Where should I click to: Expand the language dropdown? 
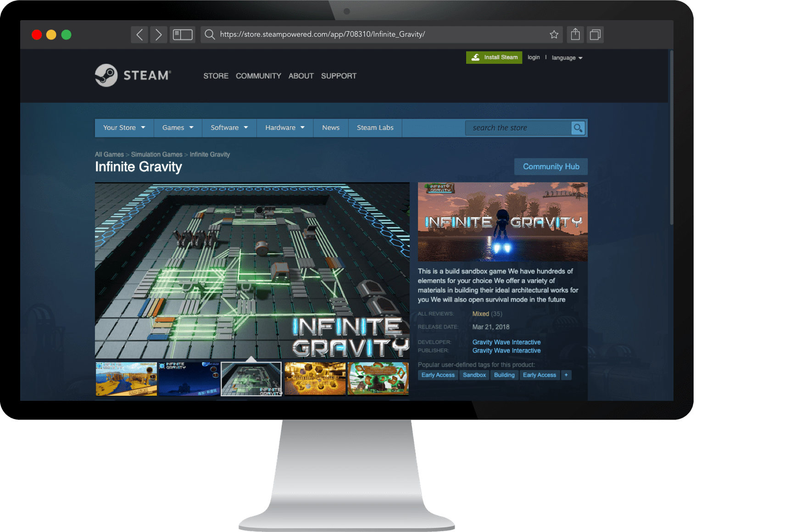567,58
